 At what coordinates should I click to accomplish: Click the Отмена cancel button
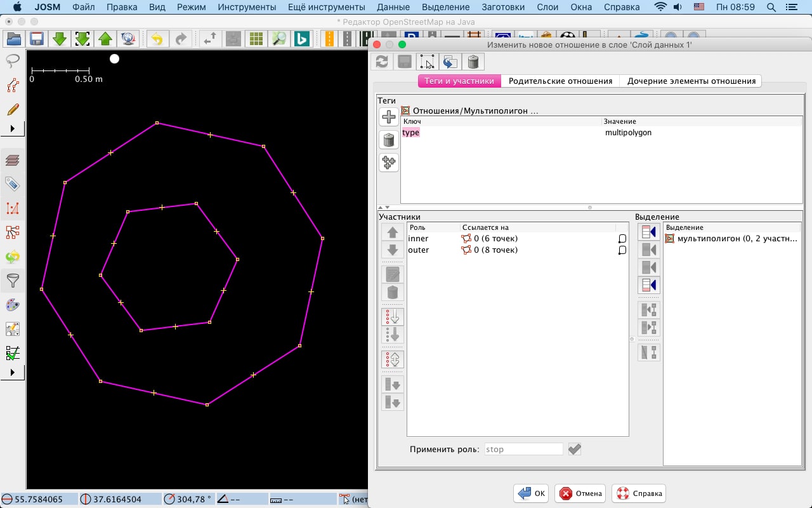pyautogui.click(x=580, y=493)
